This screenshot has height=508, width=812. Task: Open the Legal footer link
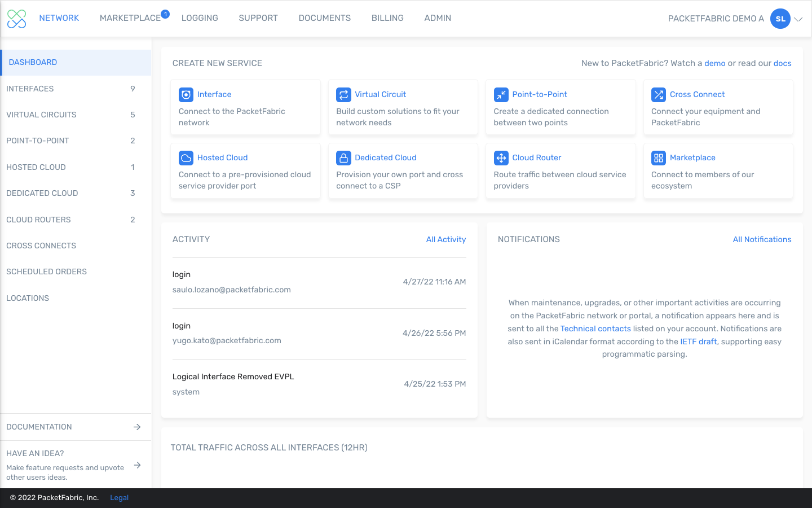pos(119,498)
